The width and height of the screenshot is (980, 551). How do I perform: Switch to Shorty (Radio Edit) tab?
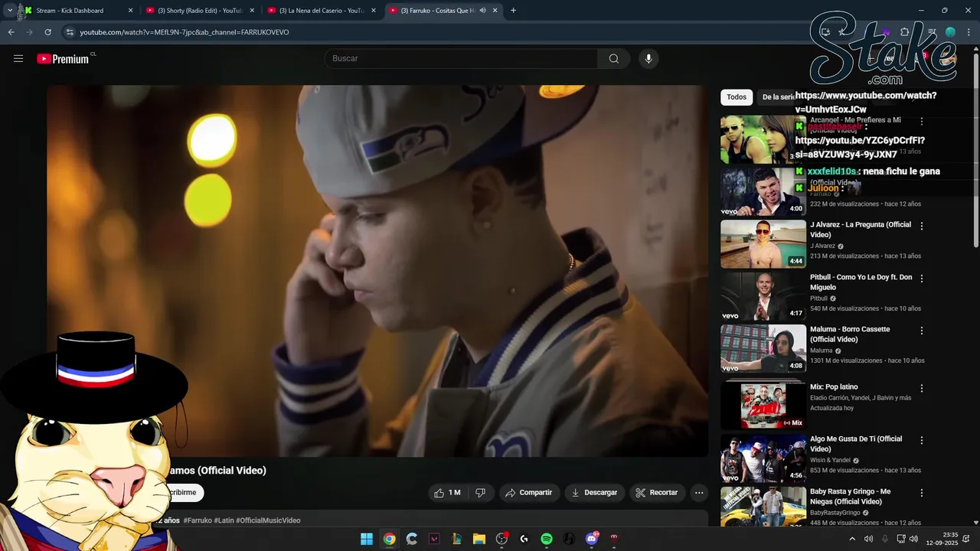click(x=200, y=11)
